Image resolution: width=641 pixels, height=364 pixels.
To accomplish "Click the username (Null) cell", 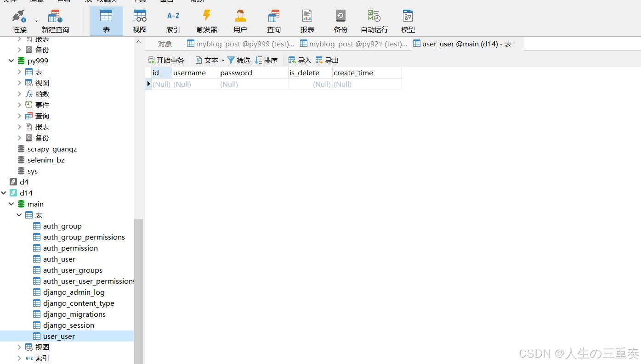I will 196,84.
